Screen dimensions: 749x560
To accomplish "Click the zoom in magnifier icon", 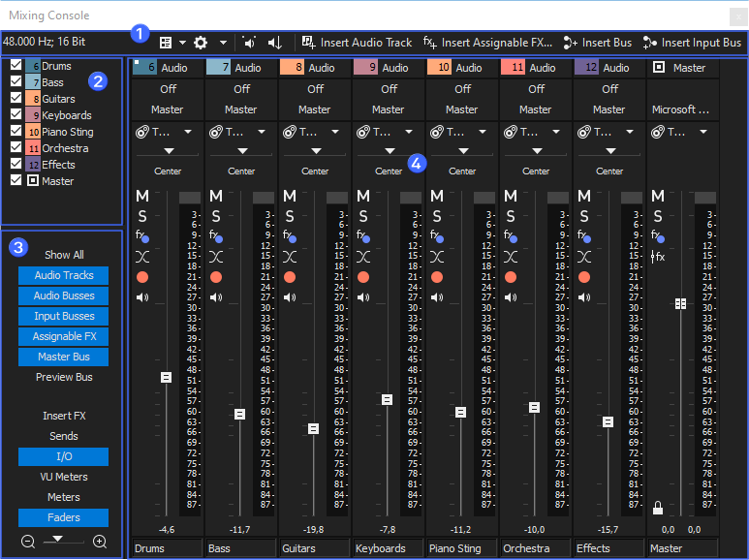I will point(99,541).
